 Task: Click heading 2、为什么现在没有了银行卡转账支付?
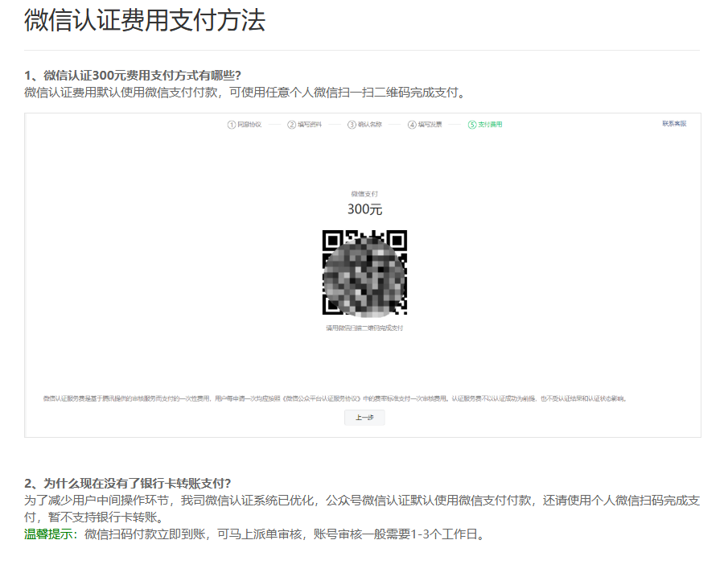tap(128, 484)
